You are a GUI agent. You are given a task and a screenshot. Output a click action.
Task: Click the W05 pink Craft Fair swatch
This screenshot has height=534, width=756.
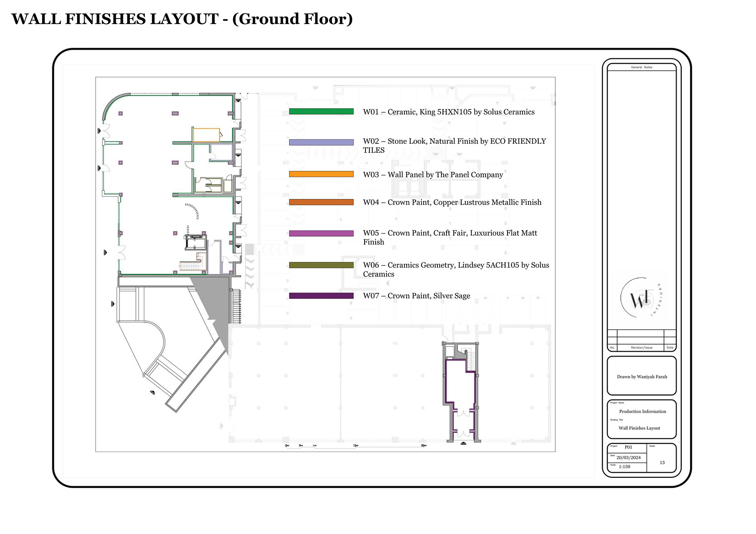click(321, 234)
